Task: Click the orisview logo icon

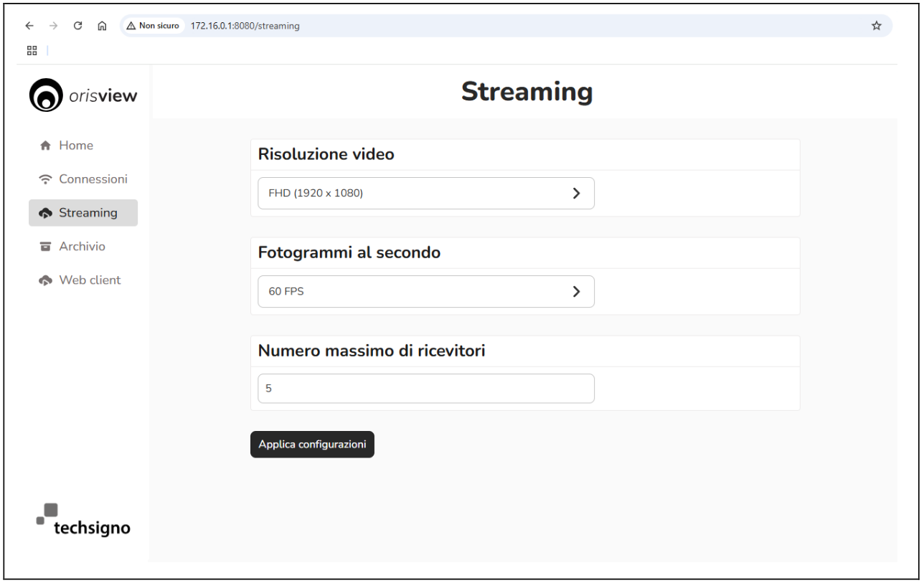Action: click(x=47, y=95)
